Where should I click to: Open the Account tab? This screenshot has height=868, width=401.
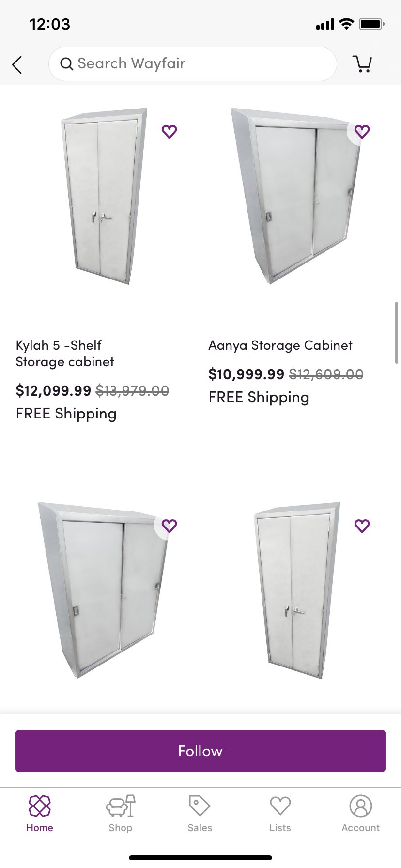pos(360,814)
